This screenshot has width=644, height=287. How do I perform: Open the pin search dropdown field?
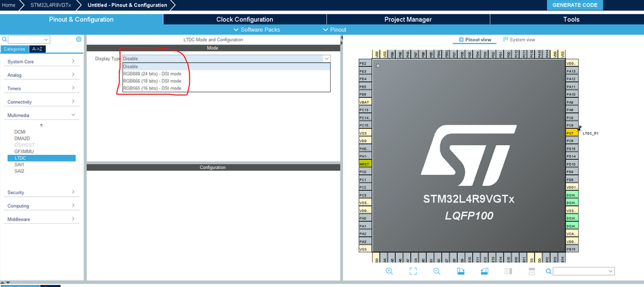(583, 271)
